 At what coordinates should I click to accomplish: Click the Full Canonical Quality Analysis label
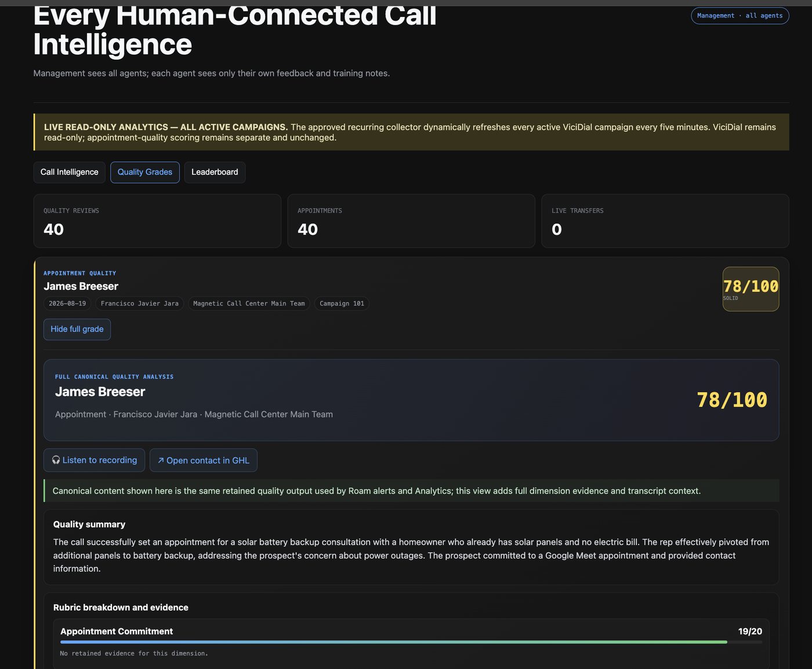click(114, 377)
